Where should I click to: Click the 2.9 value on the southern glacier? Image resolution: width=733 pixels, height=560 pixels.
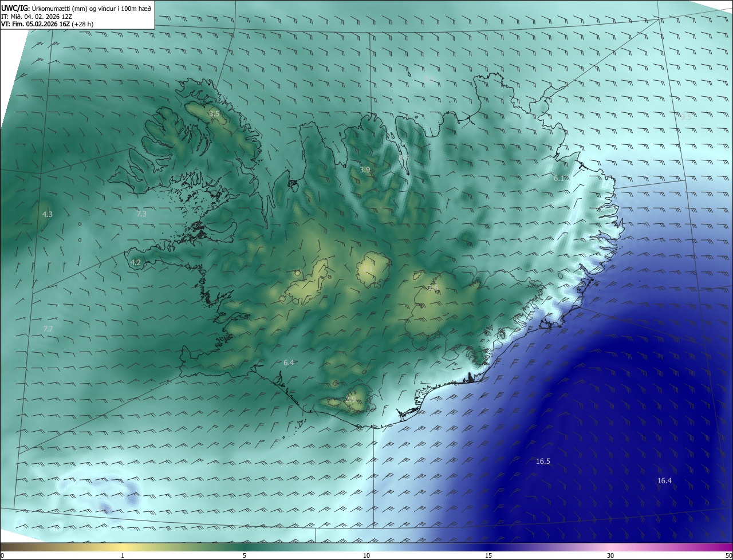[x=351, y=399]
